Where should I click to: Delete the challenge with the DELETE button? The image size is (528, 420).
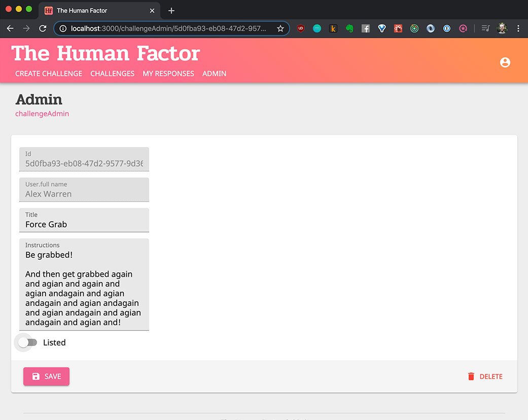[485, 376]
